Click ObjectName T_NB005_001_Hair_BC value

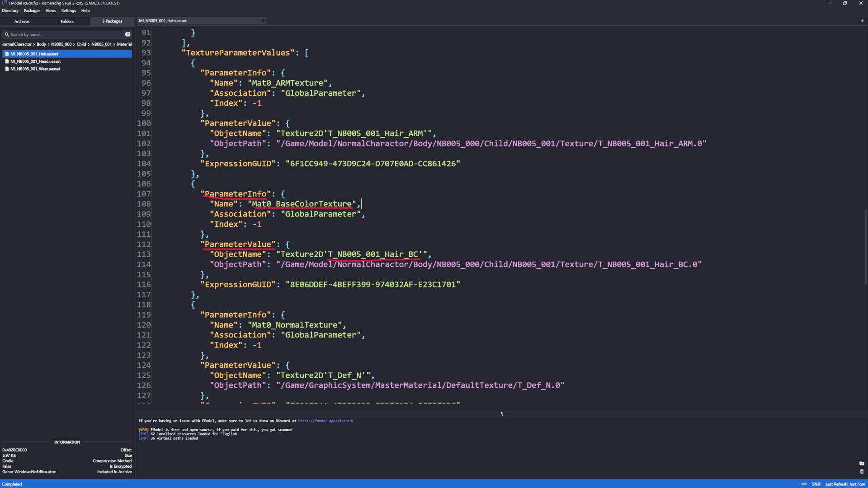[x=352, y=254]
